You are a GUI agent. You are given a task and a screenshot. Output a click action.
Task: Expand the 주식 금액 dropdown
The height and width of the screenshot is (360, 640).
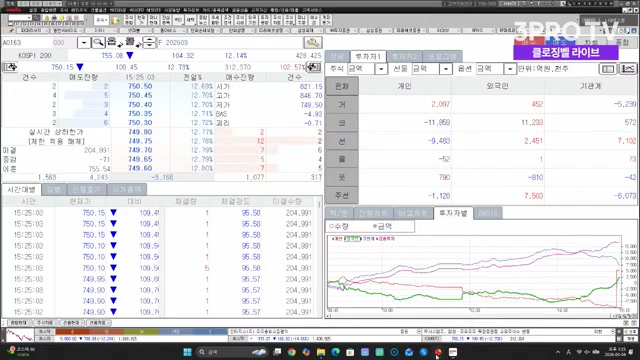(x=381, y=69)
